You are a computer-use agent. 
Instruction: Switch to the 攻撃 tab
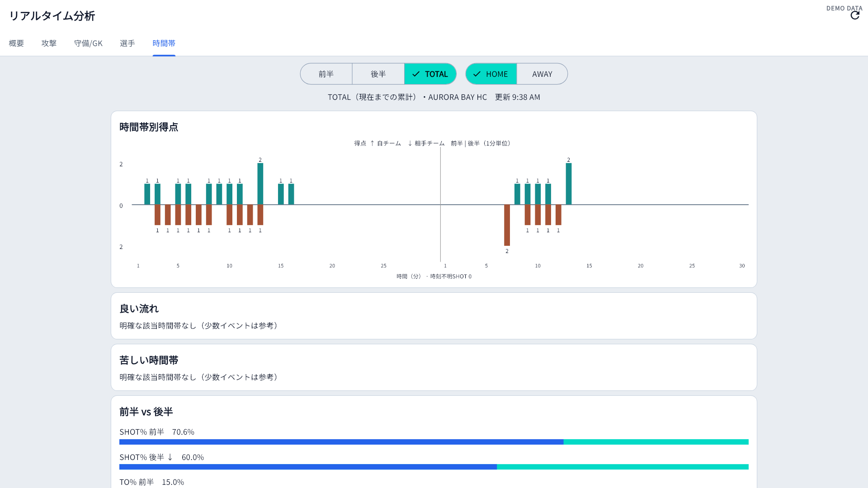(49, 43)
